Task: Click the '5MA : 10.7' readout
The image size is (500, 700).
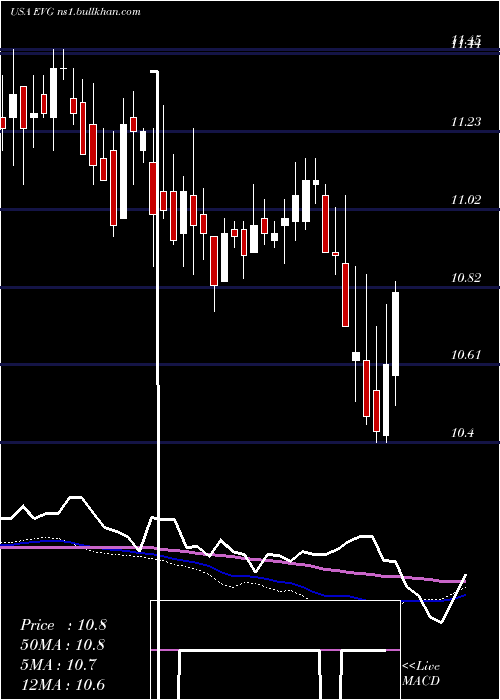Action: (x=58, y=665)
